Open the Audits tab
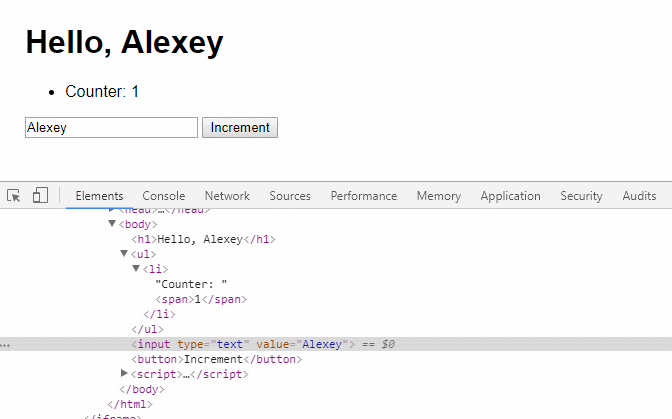Image resolution: width=672 pixels, height=419 pixels. (x=639, y=196)
